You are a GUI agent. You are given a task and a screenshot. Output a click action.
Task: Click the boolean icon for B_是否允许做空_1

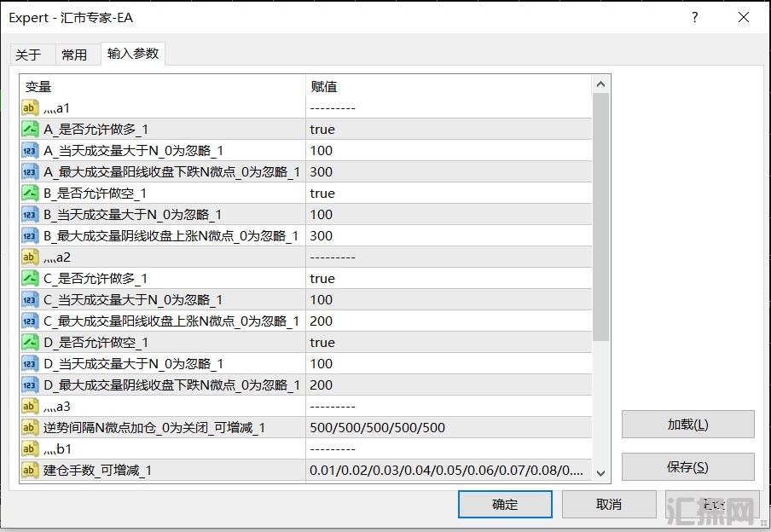[30, 194]
